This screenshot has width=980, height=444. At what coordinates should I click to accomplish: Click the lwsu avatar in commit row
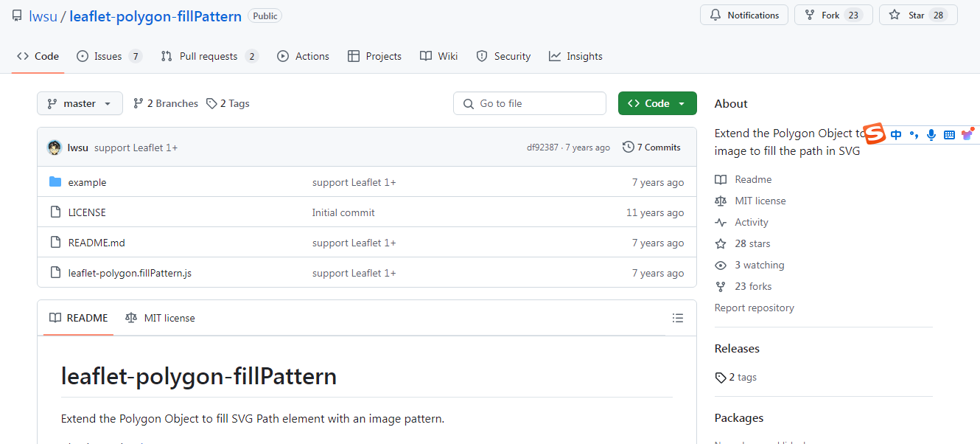point(55,148)
